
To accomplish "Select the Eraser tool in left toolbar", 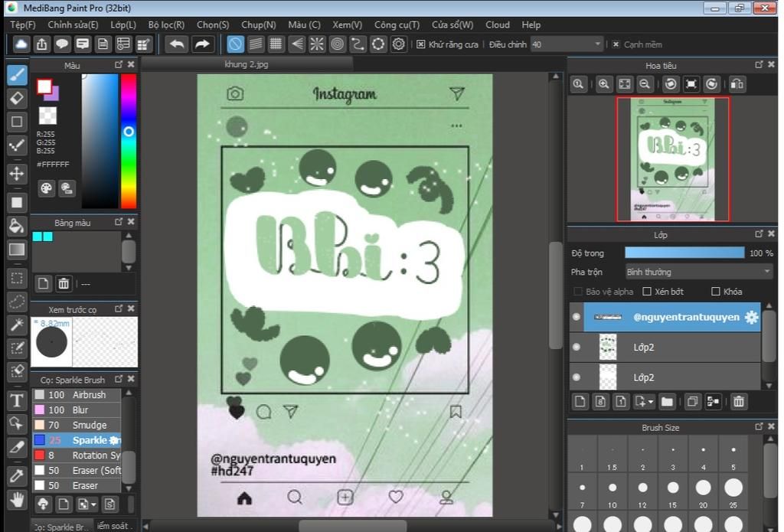I will click(x=17, y=99).
